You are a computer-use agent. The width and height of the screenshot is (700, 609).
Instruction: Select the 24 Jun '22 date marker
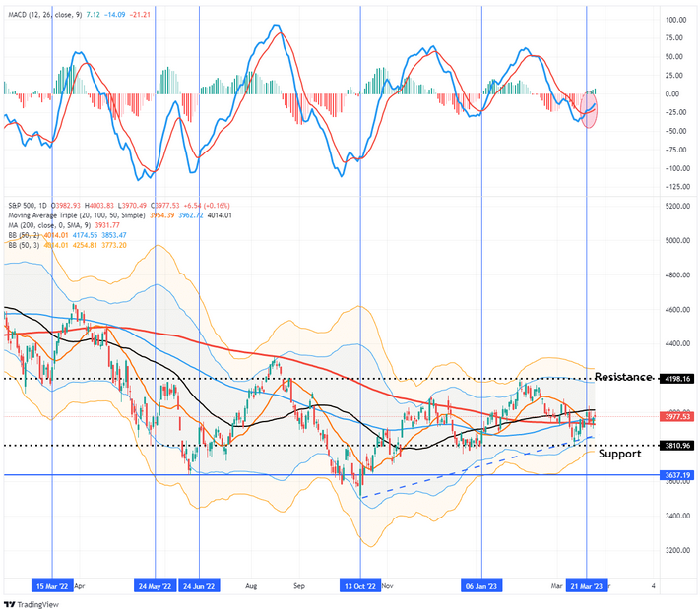(199, 585)
